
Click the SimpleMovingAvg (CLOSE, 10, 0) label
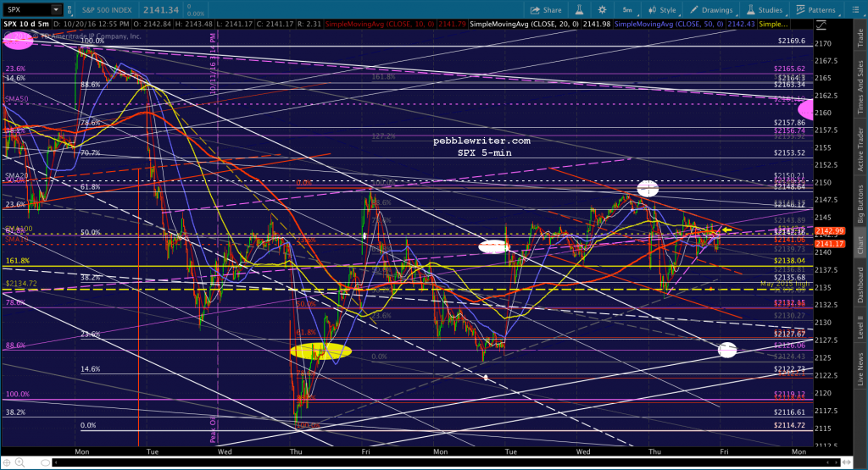(381, 25)
